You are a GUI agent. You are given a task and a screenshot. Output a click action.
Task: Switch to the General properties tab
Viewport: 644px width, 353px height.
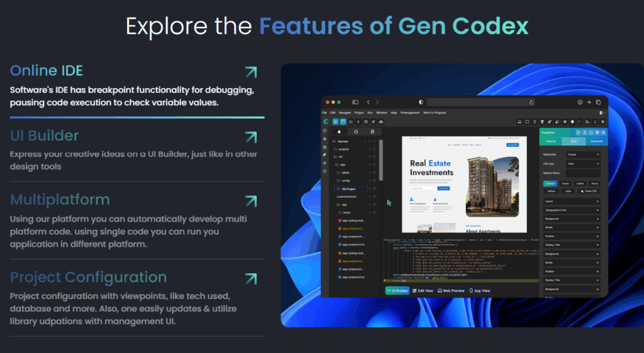551,141
